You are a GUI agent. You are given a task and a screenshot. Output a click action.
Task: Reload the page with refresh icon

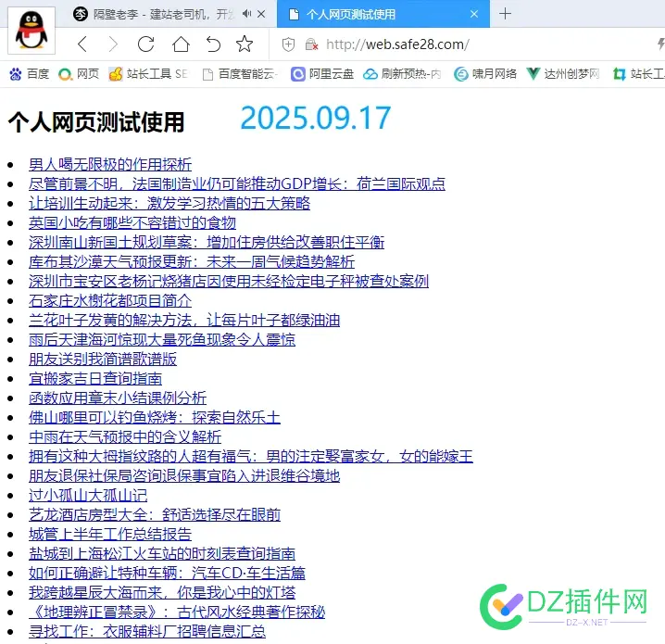point(146,44)
